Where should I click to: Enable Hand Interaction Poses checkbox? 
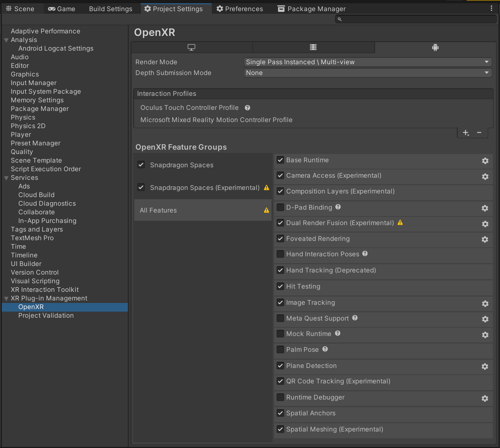281,254
